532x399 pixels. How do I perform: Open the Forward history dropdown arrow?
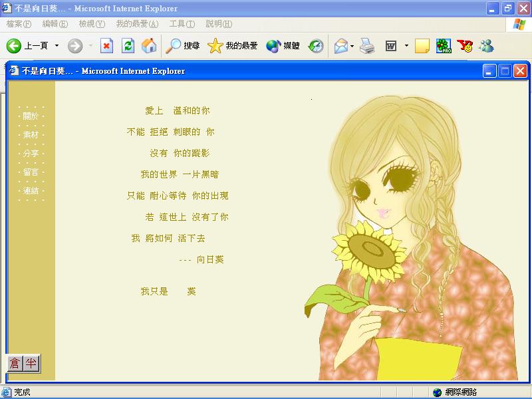pyautogui.click(x=90, y=45)
